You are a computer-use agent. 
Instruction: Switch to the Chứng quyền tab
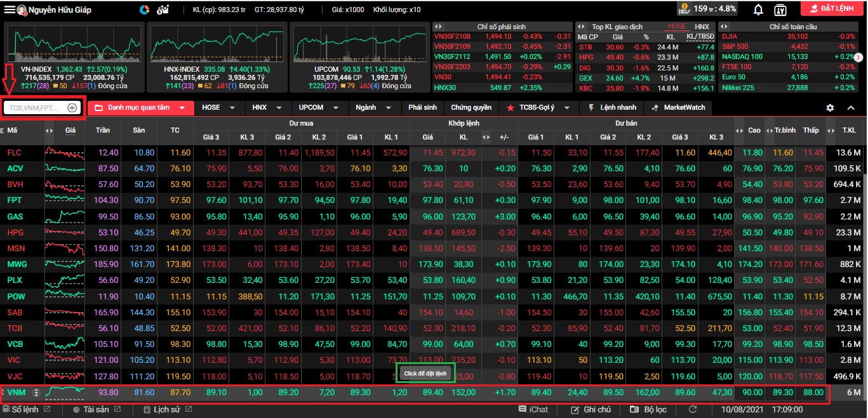(x=471, y=108)
